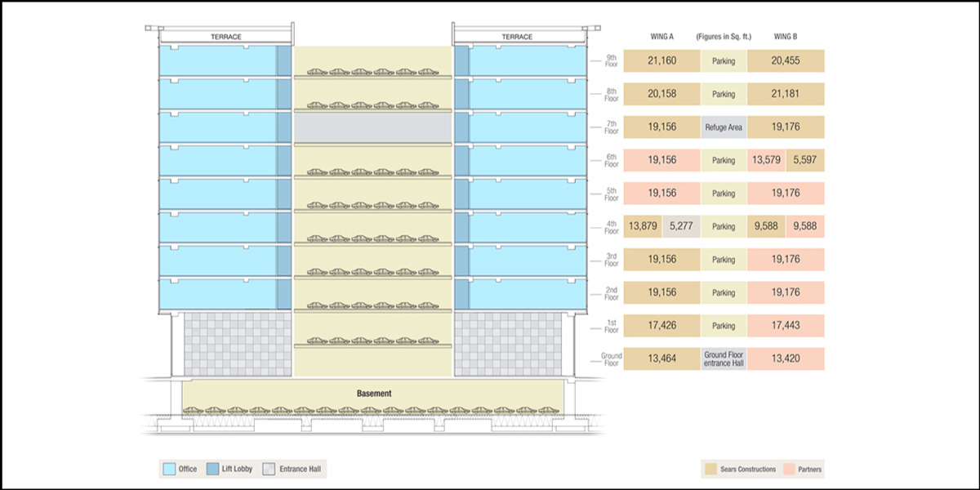Screen dimensions: 980x490
Task: Click the 13,879 cell on 4th floor
Action: tap(642, 226)
